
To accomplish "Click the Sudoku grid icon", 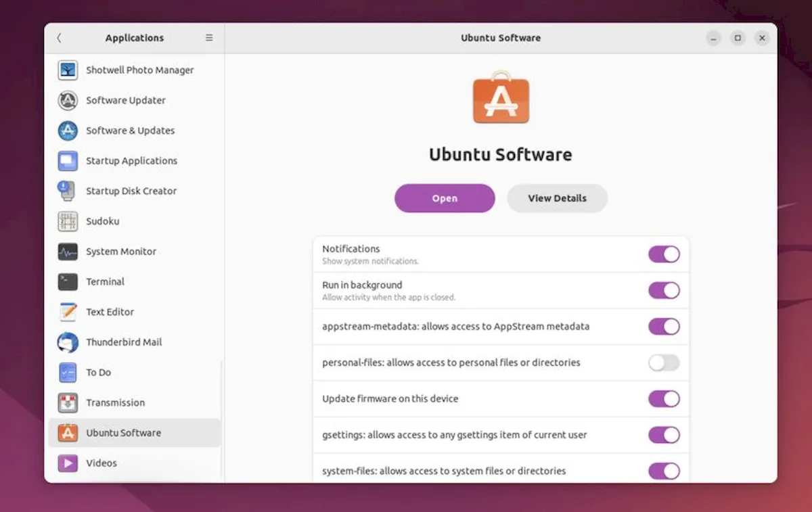I will coord(68,221).
